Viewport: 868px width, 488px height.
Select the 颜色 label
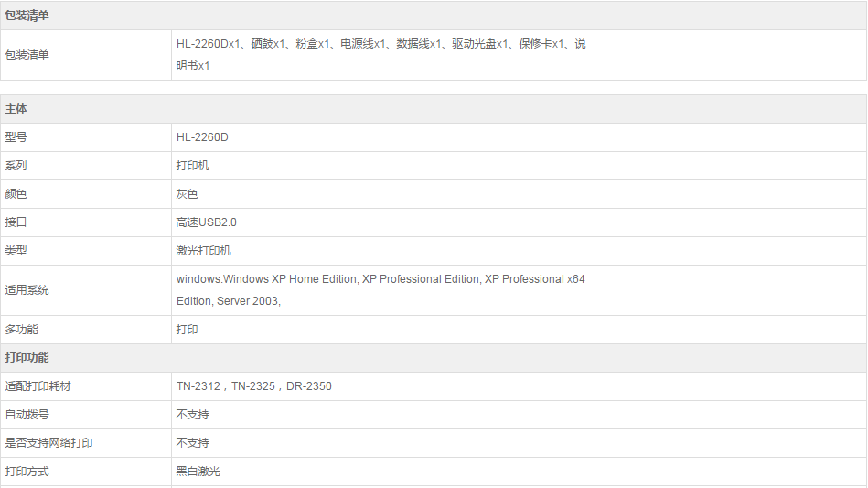tap(16, 194)
